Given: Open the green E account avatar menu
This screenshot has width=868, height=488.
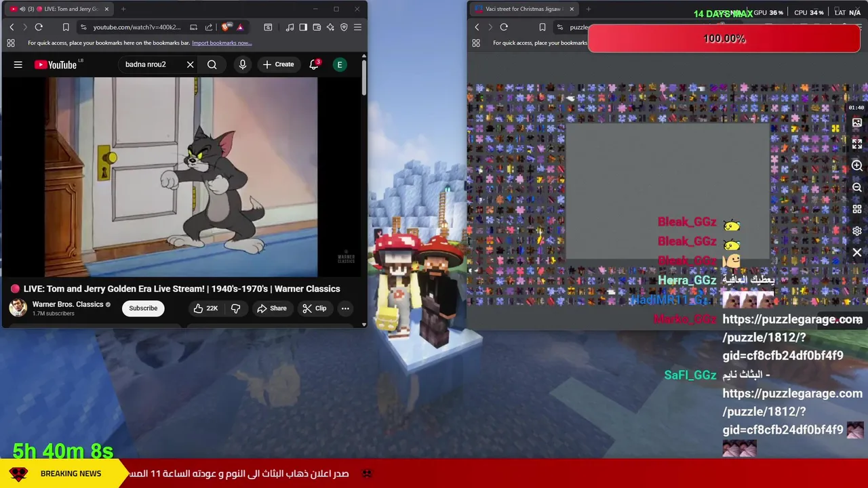Looking at the screenshot, I should [x=340, y=64].
